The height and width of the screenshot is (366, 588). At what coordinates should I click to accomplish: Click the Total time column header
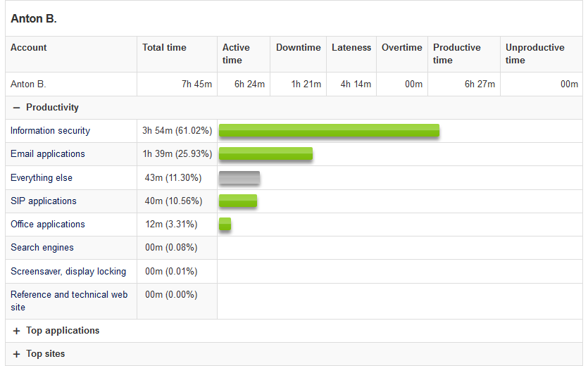(164, 48)
